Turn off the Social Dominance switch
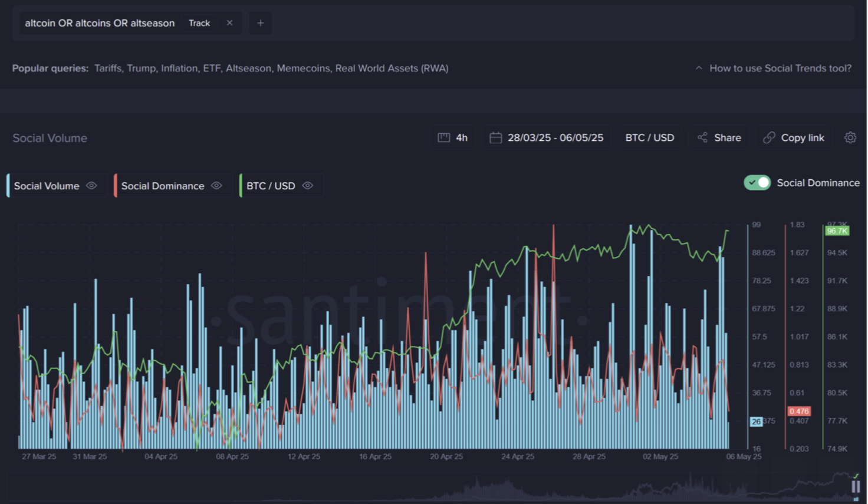 [x=757, y=183]
